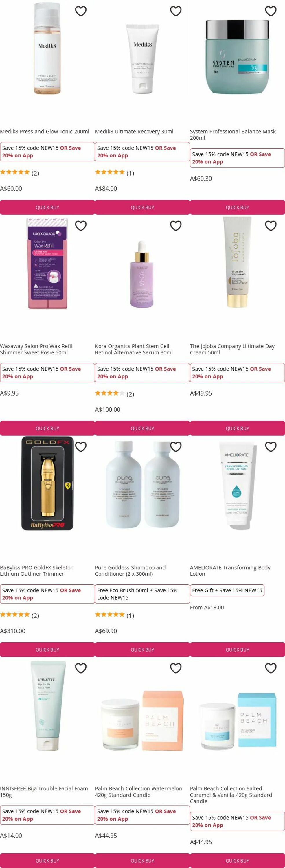Heart the Jojoba Company Day Cream
This screenshot has height=868, width=285.
pyautogui.click(x=271, y=226)
